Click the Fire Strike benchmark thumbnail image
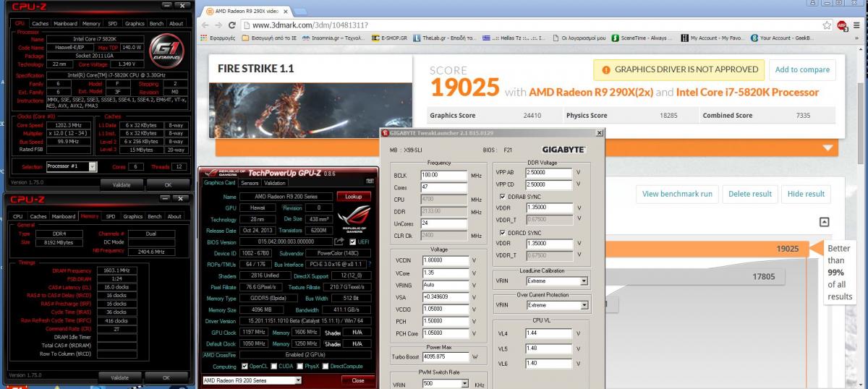This screenshot has width=868, height=389. [x=310, y=111]
